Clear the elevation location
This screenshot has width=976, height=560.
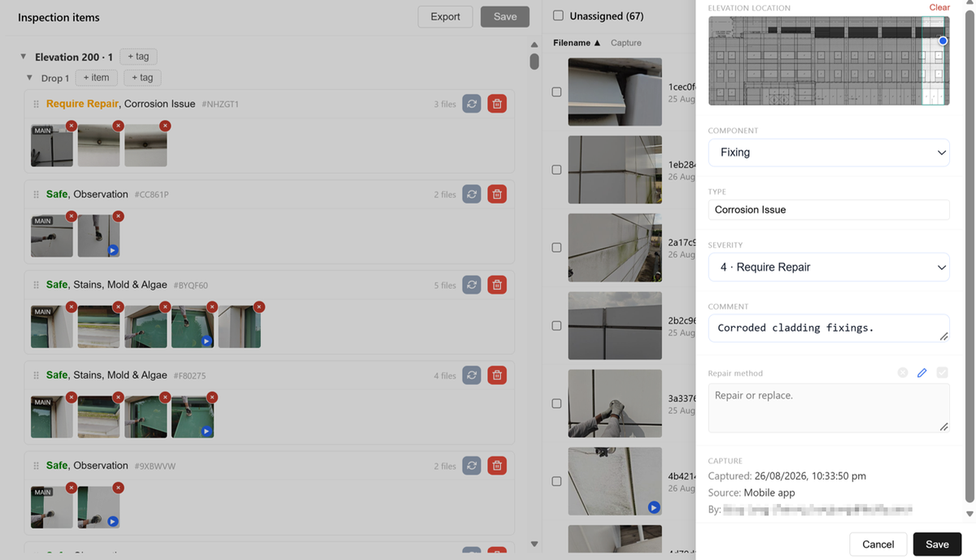pyautogui.click(x=939, y=7)
